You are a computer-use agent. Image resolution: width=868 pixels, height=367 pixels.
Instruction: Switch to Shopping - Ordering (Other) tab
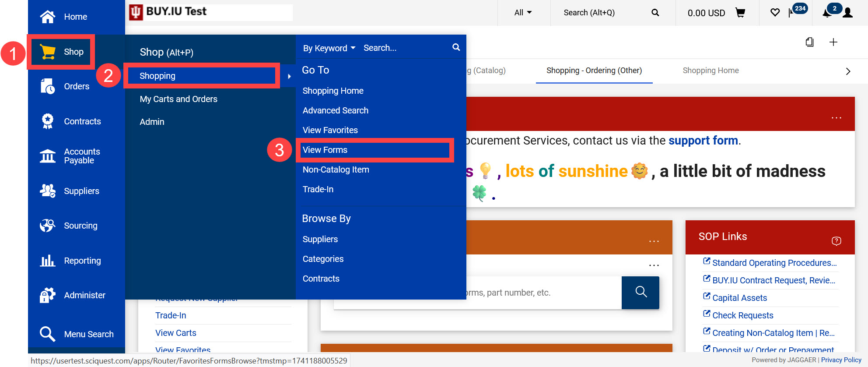(x=594, y=71)
